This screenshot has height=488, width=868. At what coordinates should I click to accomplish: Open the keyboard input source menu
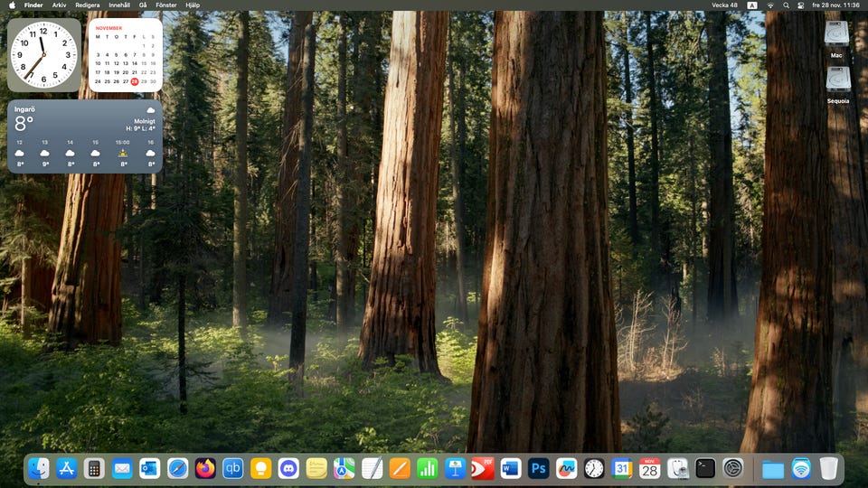[x=752, y=5]
